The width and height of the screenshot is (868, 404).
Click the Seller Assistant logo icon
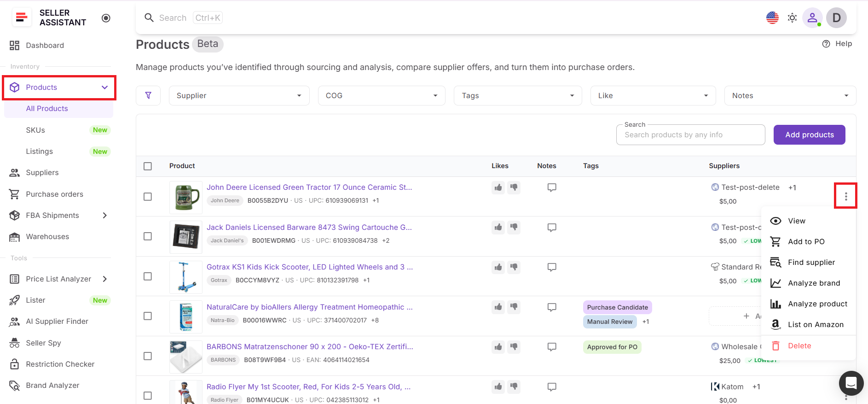[x=21, y=18]
